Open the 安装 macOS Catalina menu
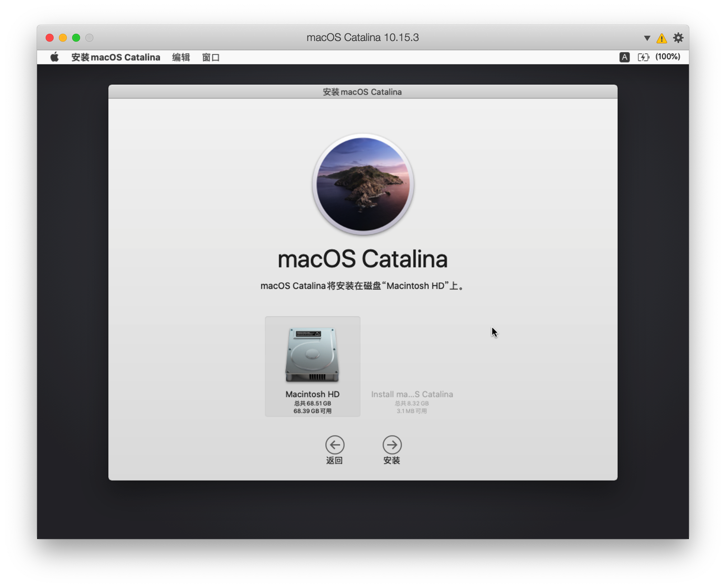This screenshot has height=588, width=726. (115, 57)
